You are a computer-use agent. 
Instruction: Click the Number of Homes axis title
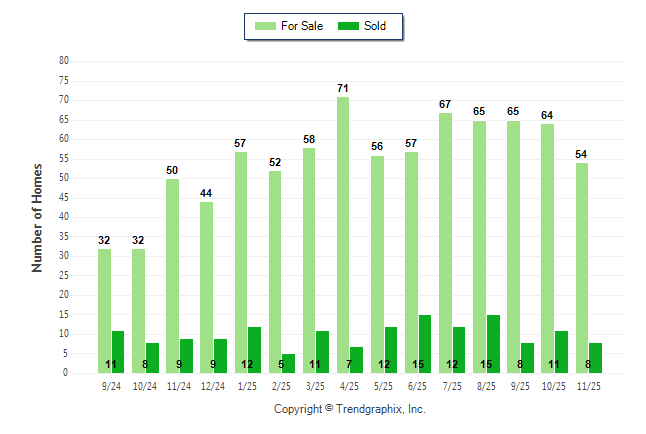[37, 217]
